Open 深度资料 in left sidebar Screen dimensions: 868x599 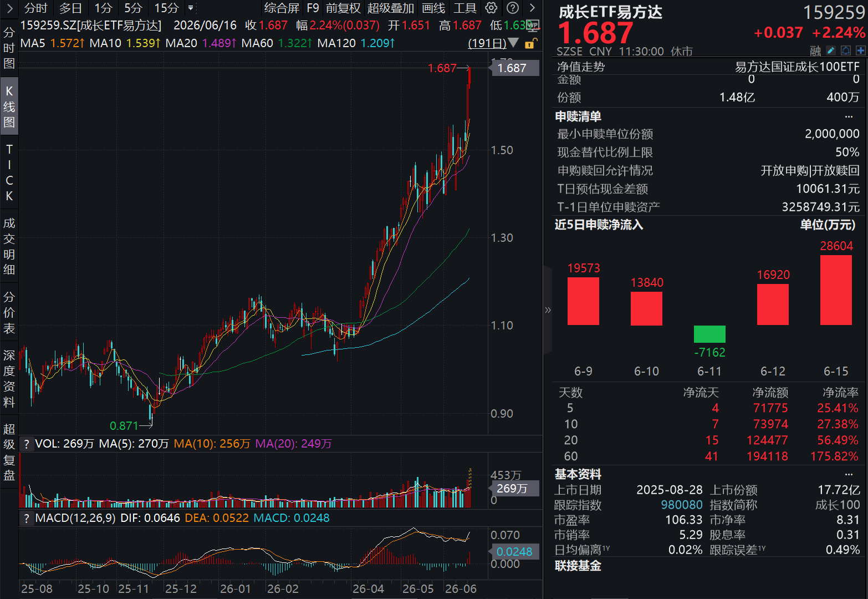(9, 378)
